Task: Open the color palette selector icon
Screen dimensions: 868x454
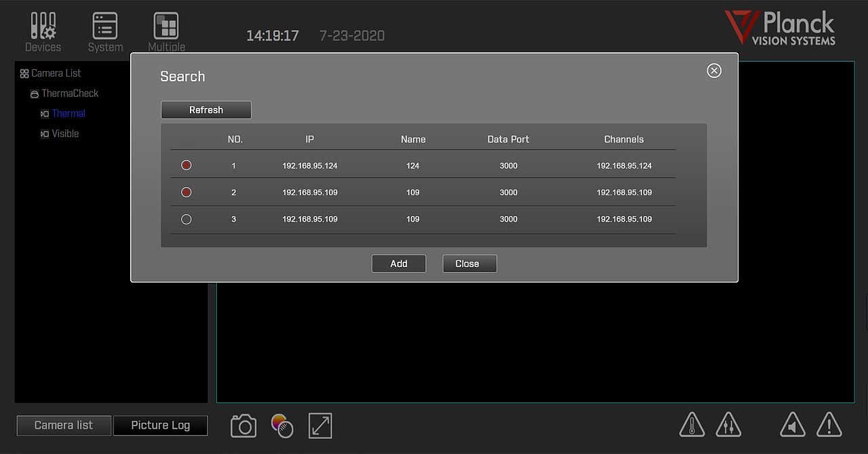Action: pyautogui.click(x=282, y=426)
